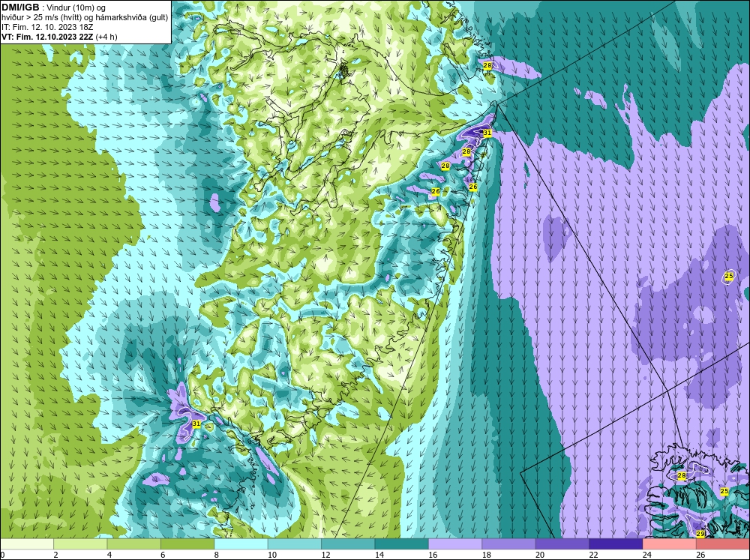Pick the dark indigo 22–24 m/s legend swatch
The height and width of the screenshot is (560, 750).
tap(616, 544)
